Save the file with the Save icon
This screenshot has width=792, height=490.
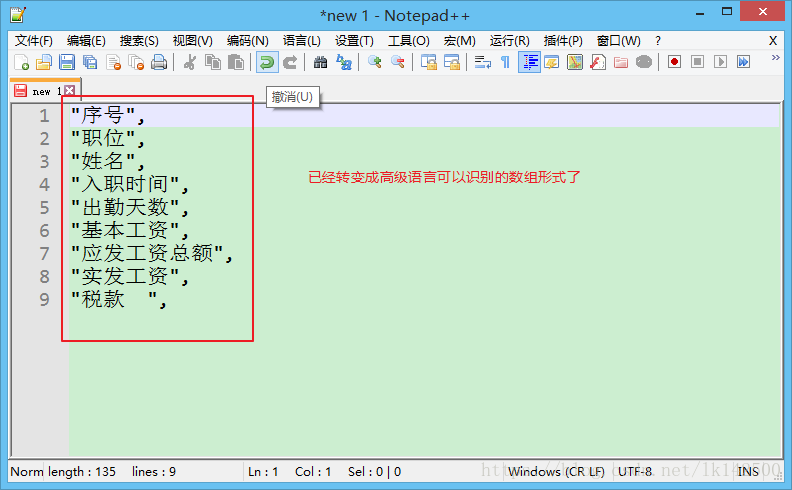(x=67, y=62)
